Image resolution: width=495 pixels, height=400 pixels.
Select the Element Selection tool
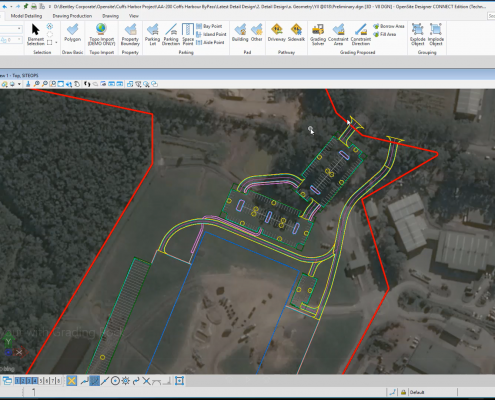tap(36, 35)
